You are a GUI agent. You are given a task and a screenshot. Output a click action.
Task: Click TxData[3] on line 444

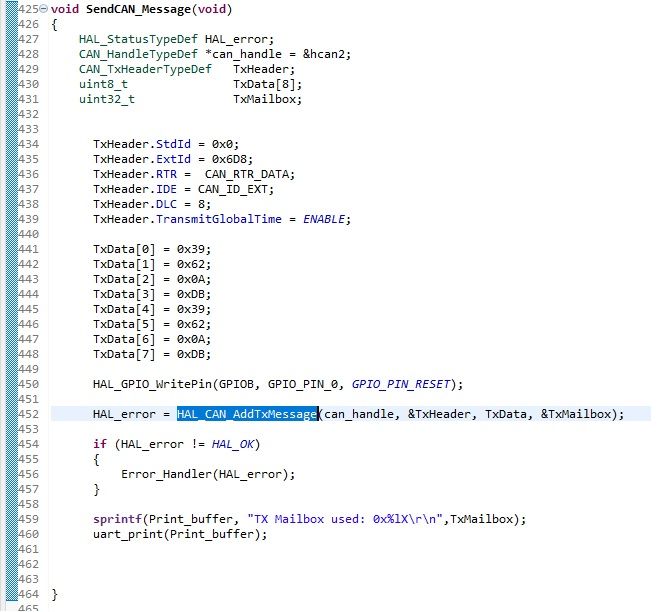(x=124, y=294)
